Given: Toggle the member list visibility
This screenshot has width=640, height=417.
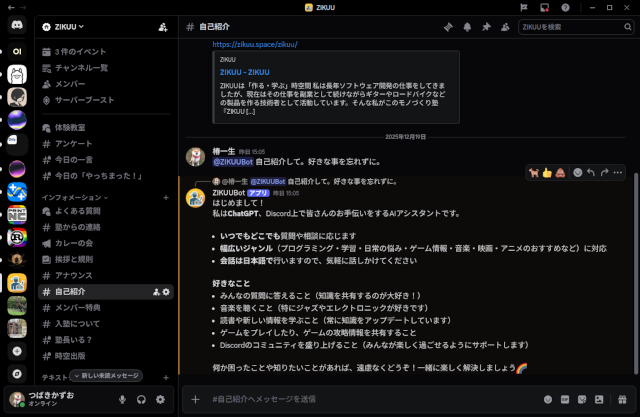Looking at the screenshot, I should tap(506, 27).
